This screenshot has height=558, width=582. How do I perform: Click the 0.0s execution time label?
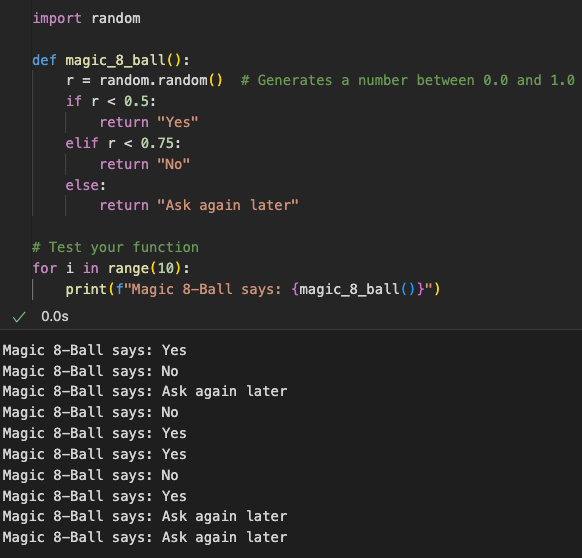click(55, 316)
